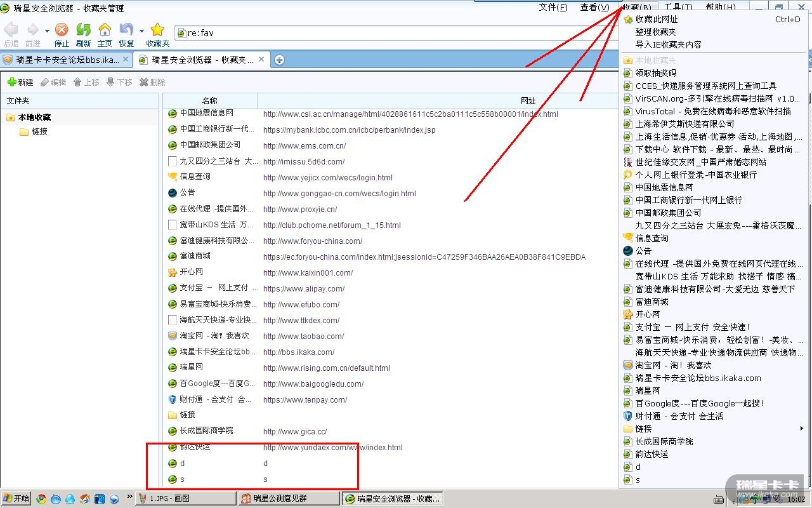This screenshot has width=812, height=508.
Task: Click the red 停止 stop icon
Action: (62, 30)
